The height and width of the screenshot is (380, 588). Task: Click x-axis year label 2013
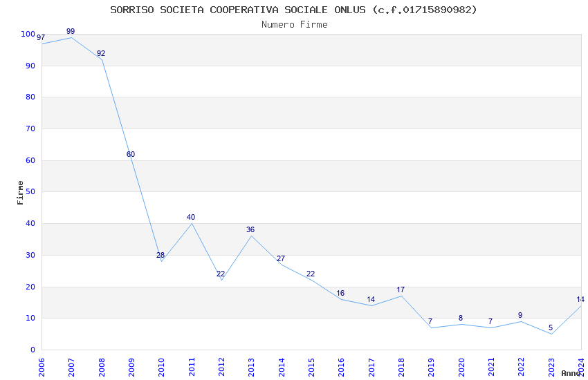[251, 367]
